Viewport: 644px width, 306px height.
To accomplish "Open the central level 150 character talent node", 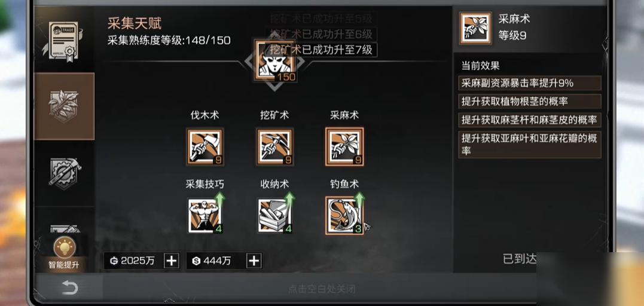I will click(275, 61).
